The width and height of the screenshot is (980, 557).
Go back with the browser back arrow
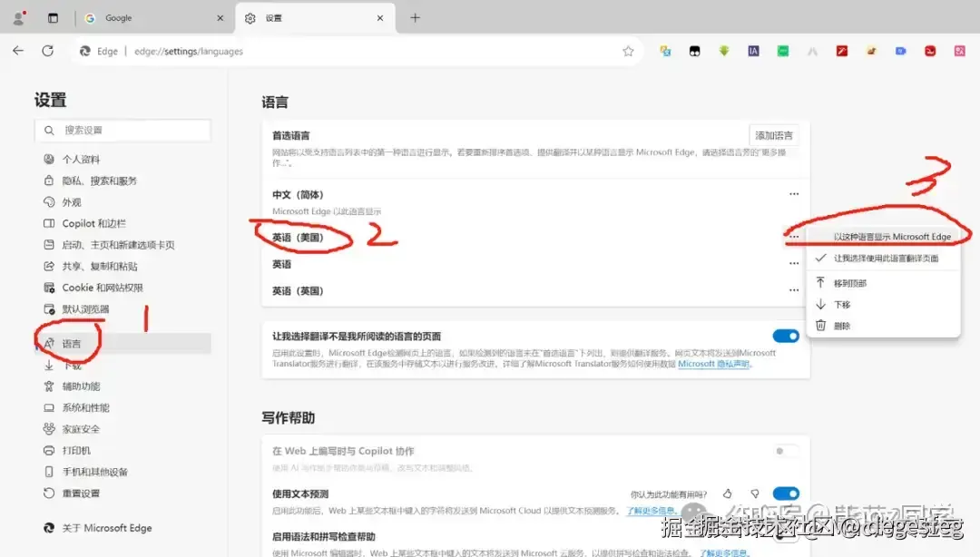18,51
